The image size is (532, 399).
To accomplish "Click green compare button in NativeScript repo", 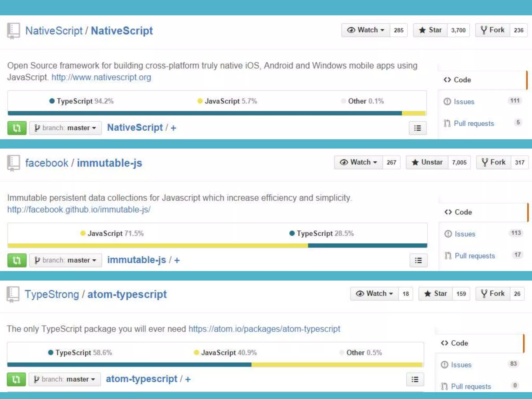I will [x=17, y=128].
